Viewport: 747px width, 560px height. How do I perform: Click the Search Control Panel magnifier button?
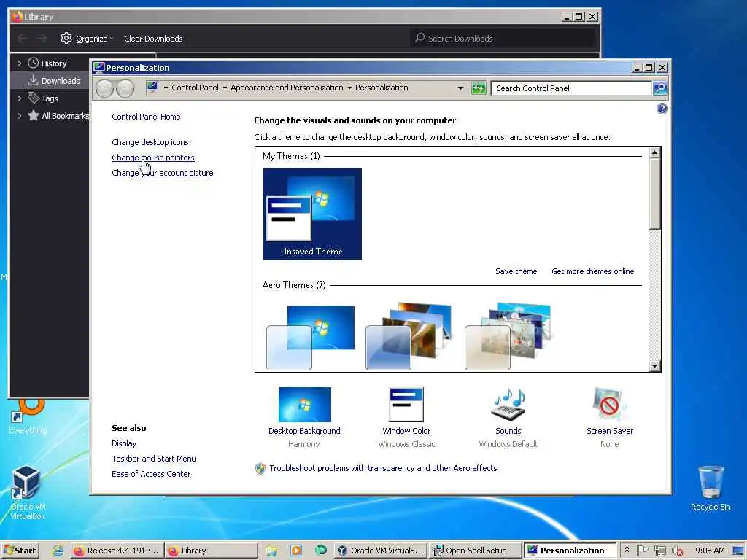tap(659, 88)
